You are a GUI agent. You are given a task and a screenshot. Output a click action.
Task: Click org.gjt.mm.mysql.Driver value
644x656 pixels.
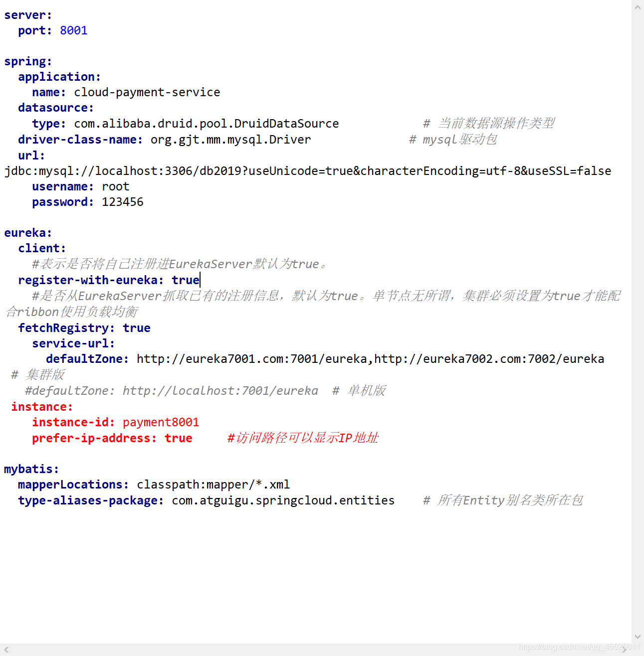click(231, 140)
